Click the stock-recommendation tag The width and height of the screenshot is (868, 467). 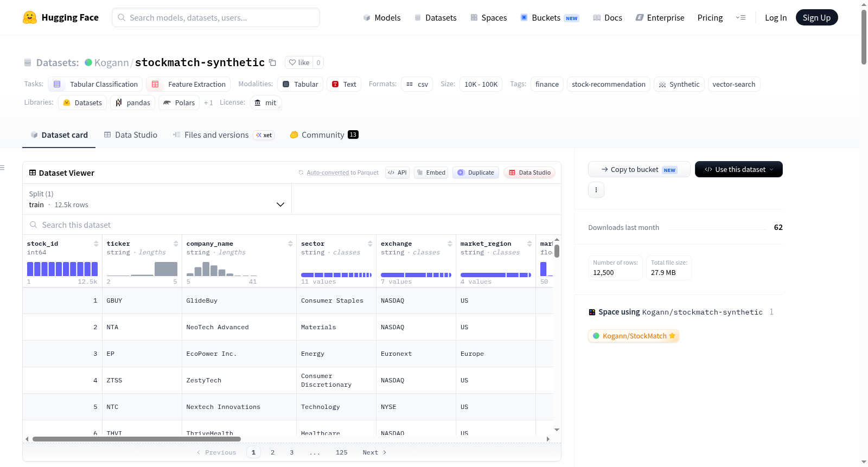pyautogui.click(x=609, y=84)
